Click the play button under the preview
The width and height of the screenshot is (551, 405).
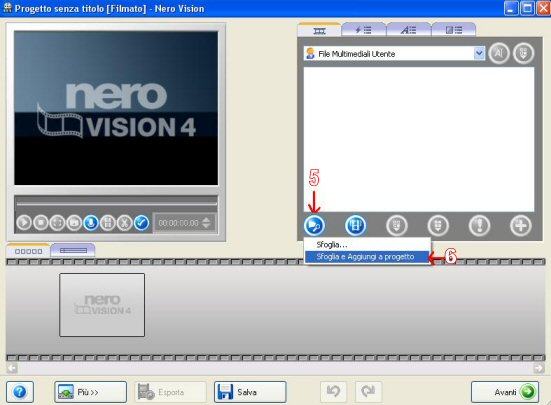click(24, 223)
